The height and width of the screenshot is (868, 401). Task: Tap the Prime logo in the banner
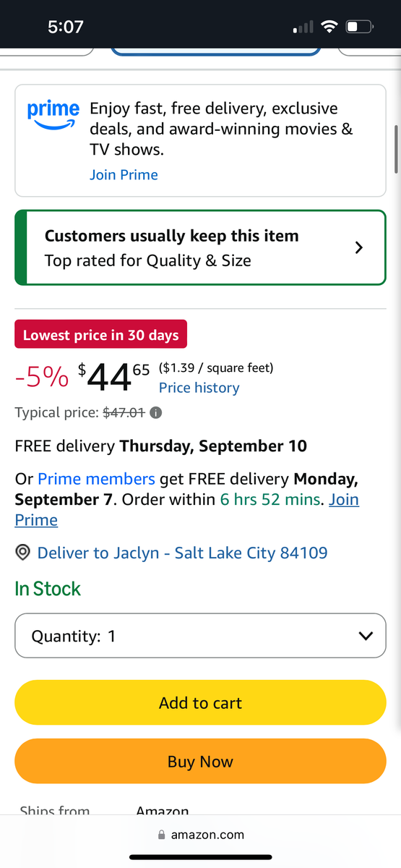(x=53, y=115)
